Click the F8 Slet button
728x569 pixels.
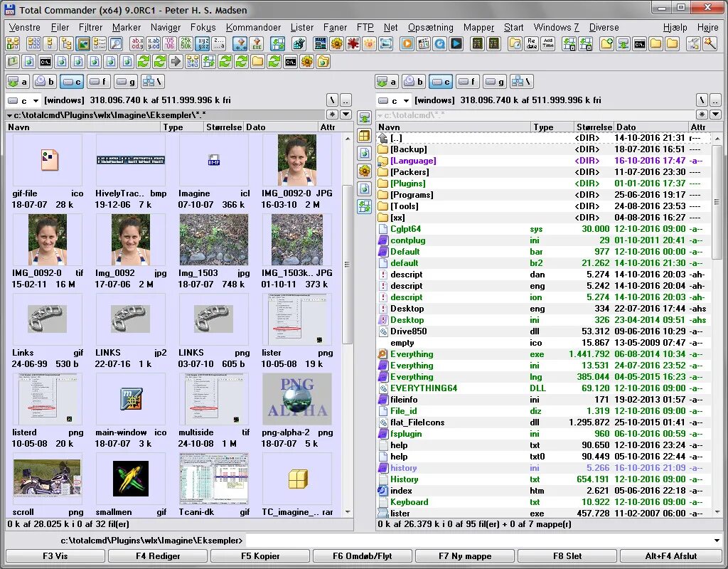pos(567,556)
